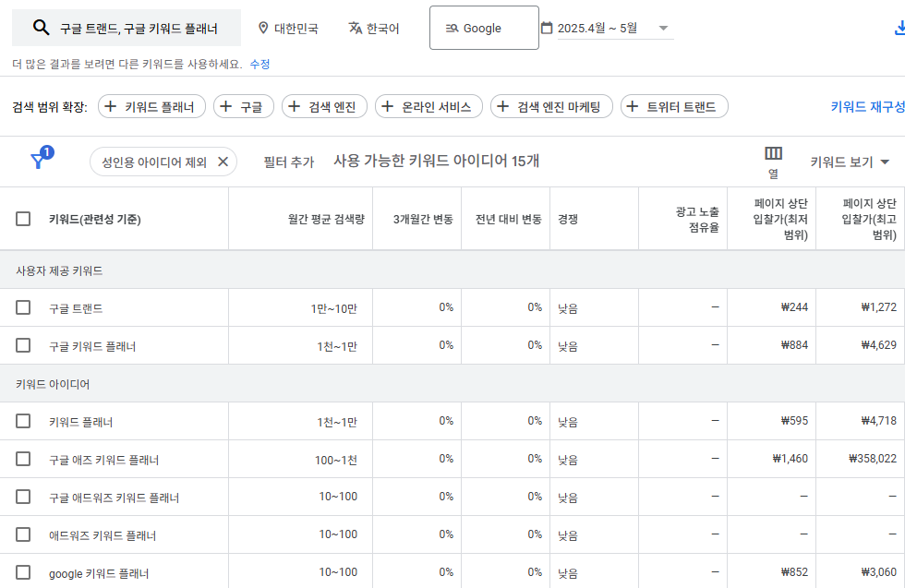The image size is (905, 588).
Task: Check the google 키워드 플래너 checkbox
Action: click(x=23, y=572)
